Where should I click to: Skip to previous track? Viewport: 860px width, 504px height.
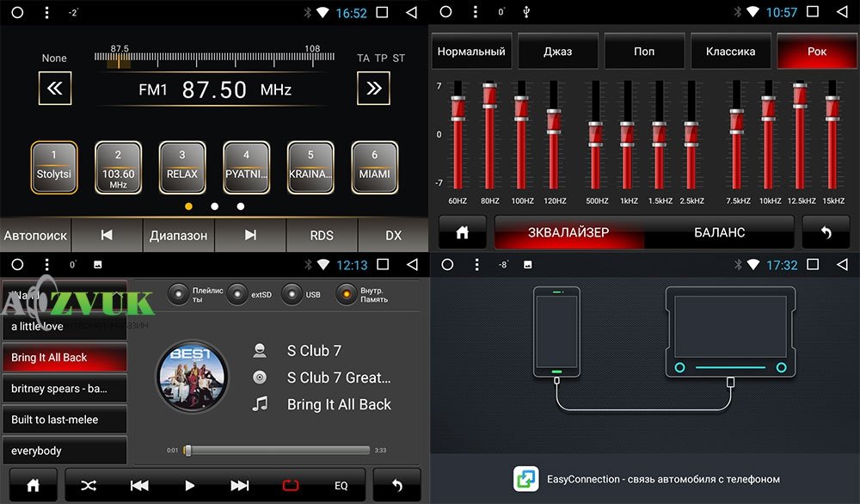click(x=139, y=485)
